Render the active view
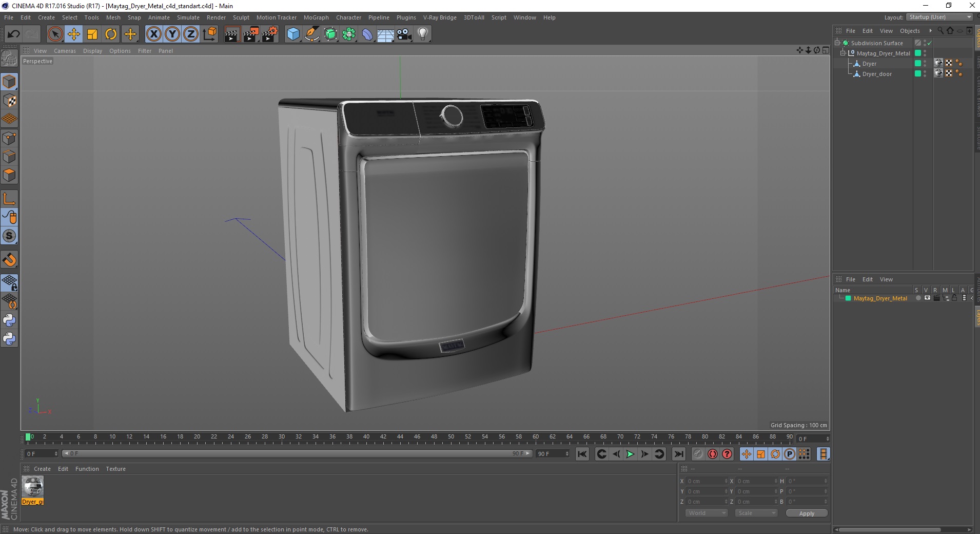This screenshot has height=534, width=980. [x=232, y=34]
